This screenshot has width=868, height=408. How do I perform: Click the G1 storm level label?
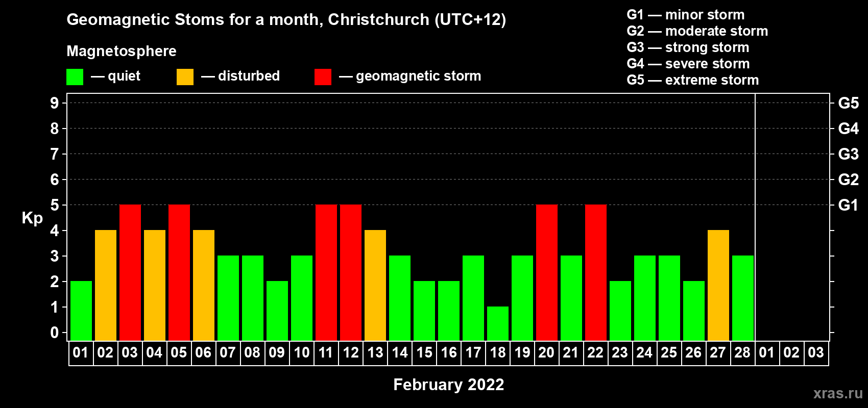[x=848, y=205]
